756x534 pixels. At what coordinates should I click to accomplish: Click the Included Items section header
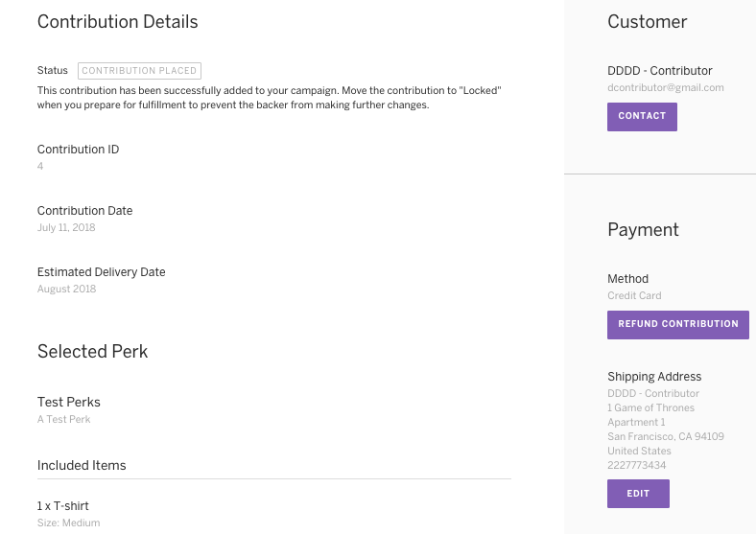82,465
